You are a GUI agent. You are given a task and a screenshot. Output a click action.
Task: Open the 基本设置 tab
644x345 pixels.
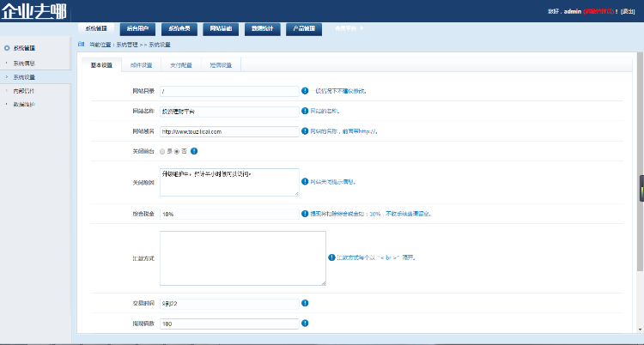pyautogui.click(x=101, y=65)
